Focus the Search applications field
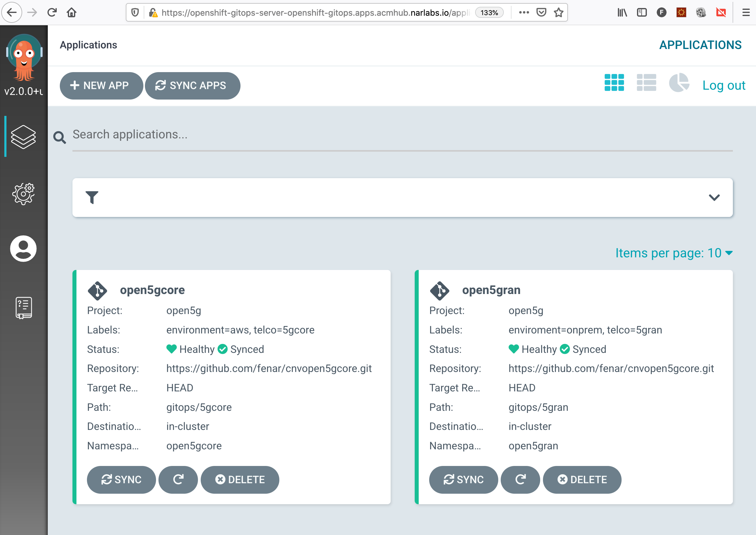 point(402,135)
